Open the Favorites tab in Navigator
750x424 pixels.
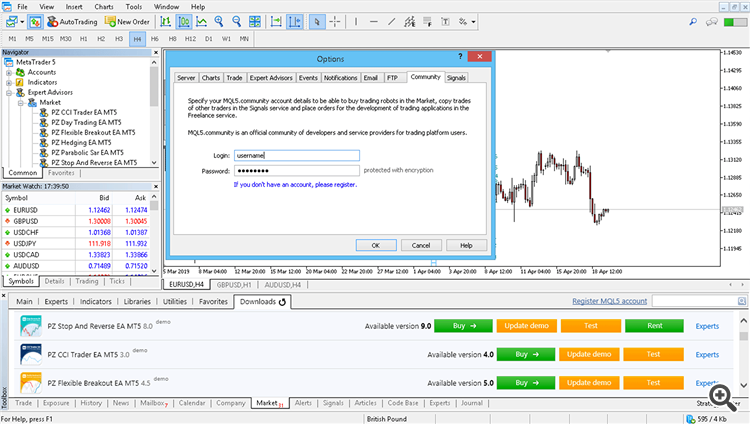click(61, 173)
